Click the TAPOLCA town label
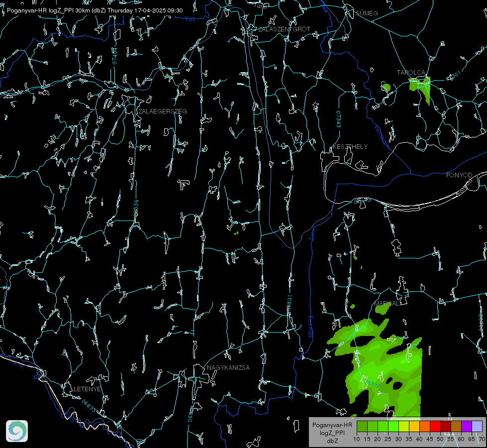 tap(411, 73)
